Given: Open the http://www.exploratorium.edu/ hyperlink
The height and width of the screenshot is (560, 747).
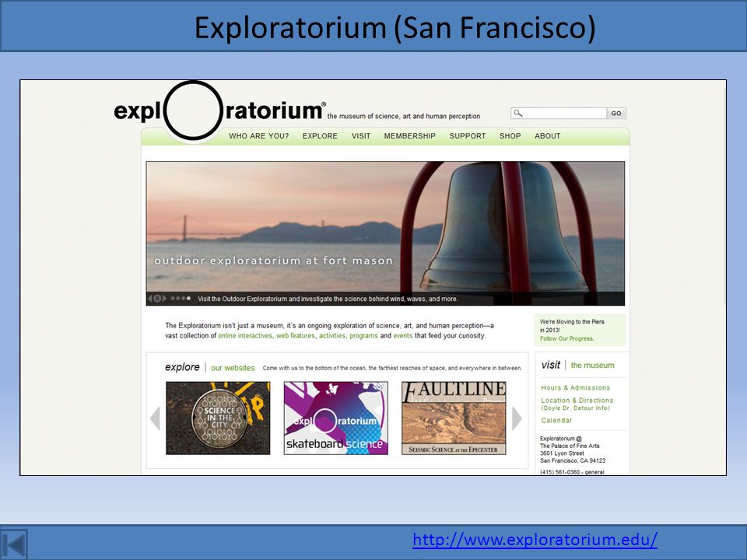Looking at the screenshot, I should 535,540.
